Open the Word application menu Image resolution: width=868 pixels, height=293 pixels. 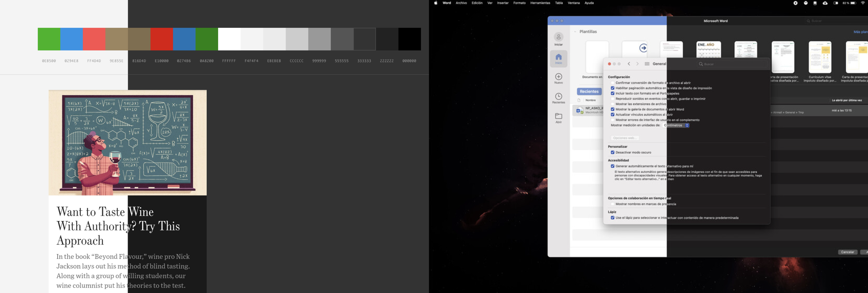[x=447, y=3]
